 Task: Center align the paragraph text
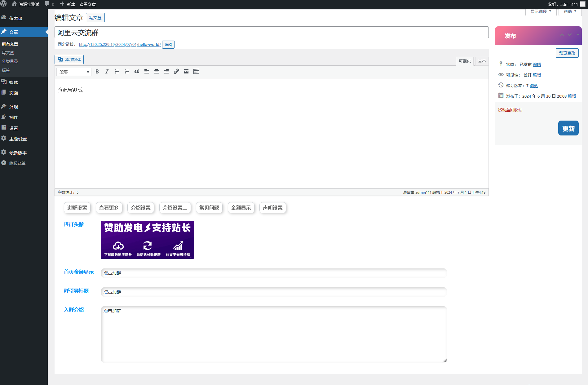coord(157,72)
